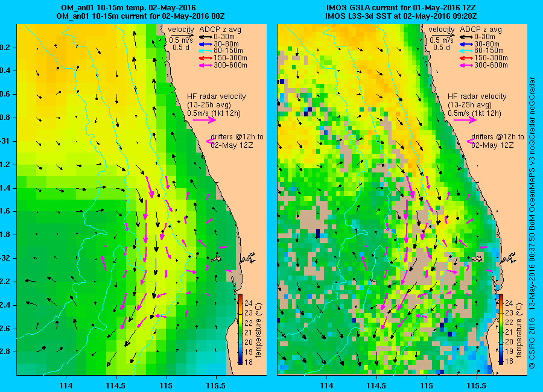Click longitude label 115.5 under right map
543x392 pixels.
click(477, 385)
